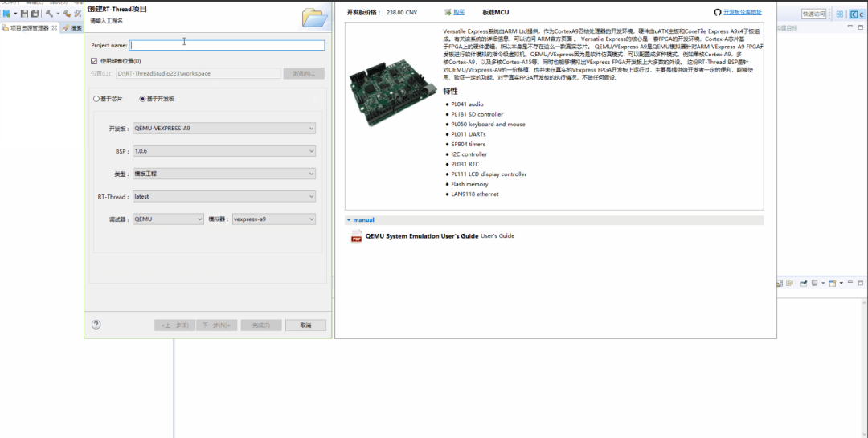The height and width of the screenshot is (438, 868).
Task: Click the 取消 button
Action: [x=305, y=325]
